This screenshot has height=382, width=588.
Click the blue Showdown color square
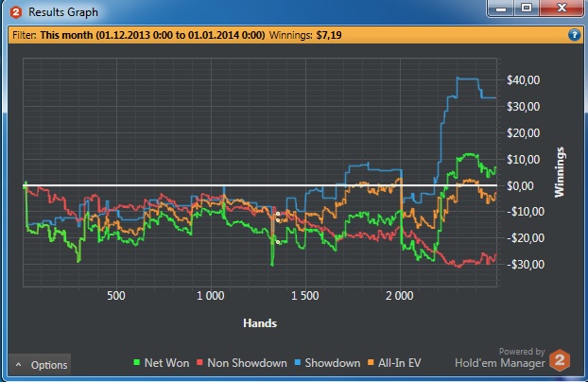(x=298, y=362)
